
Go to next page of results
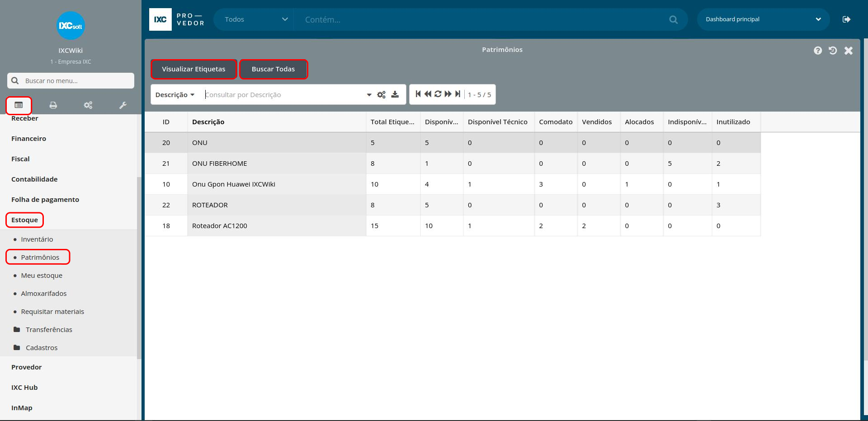[448, 94]
